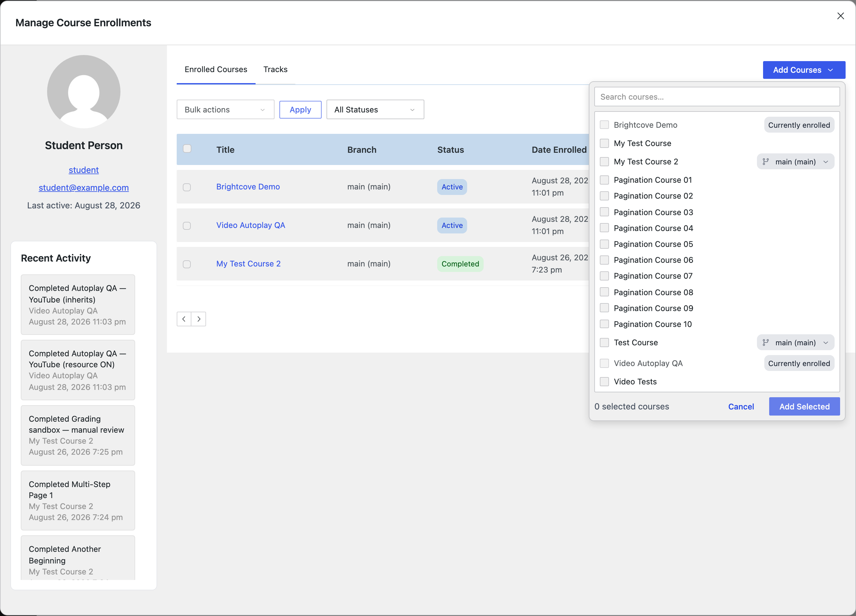Click the Pagination Course 08 label
The image size is (856, 616).
(653, 292)
